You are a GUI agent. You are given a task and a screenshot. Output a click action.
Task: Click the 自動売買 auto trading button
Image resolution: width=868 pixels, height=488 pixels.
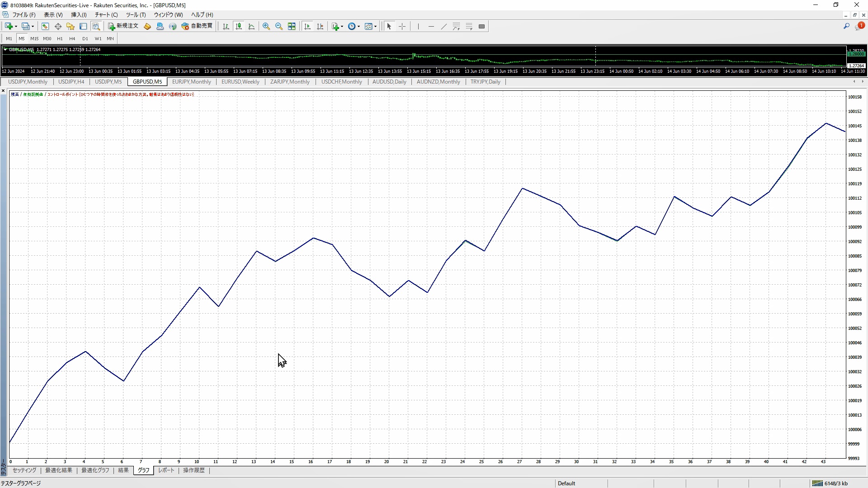[x=197, y=26]
